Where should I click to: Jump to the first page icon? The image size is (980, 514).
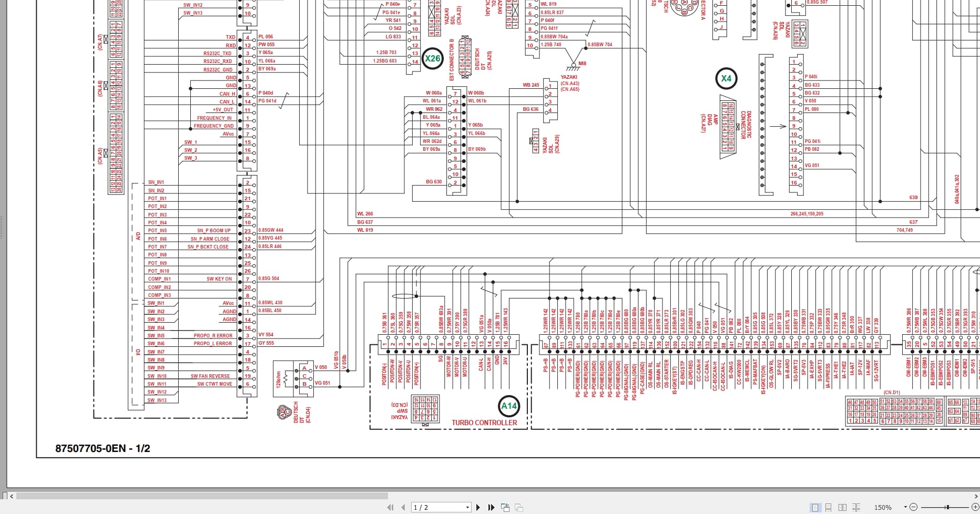(x=391, y=507)
